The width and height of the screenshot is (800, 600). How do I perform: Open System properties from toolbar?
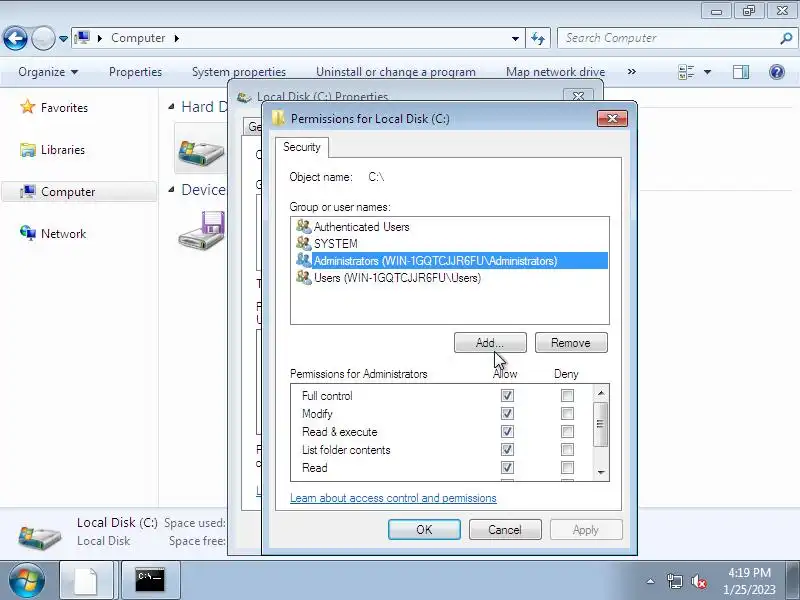tap(239, 72)
